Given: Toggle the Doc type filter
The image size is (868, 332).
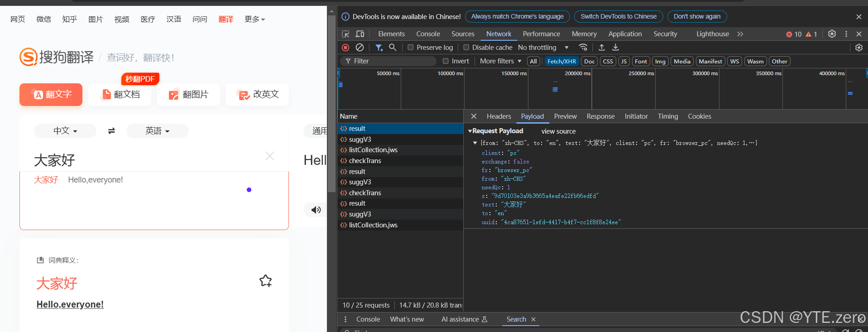Looking at the screenshot, I should point(590,61).
